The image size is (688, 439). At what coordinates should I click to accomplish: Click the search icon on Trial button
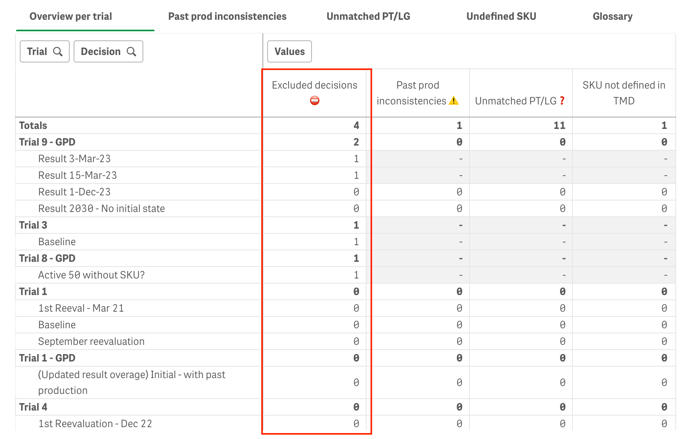pyautogui.click(x=58, y=52)
